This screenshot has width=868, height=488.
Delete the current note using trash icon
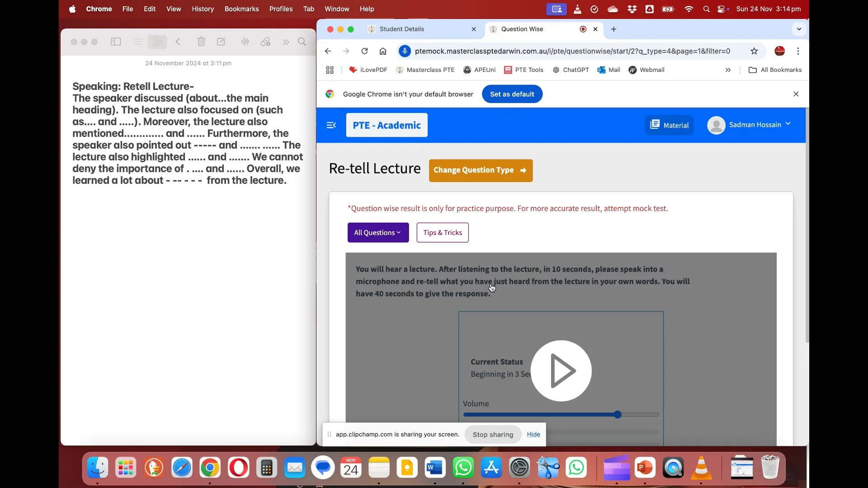pos(201,42)
